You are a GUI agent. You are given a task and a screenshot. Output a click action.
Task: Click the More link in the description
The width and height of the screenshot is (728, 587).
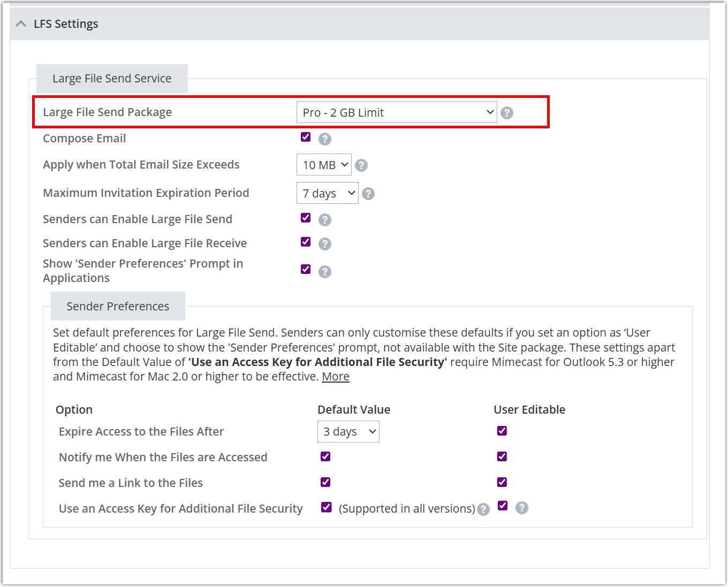pos(336,377)
